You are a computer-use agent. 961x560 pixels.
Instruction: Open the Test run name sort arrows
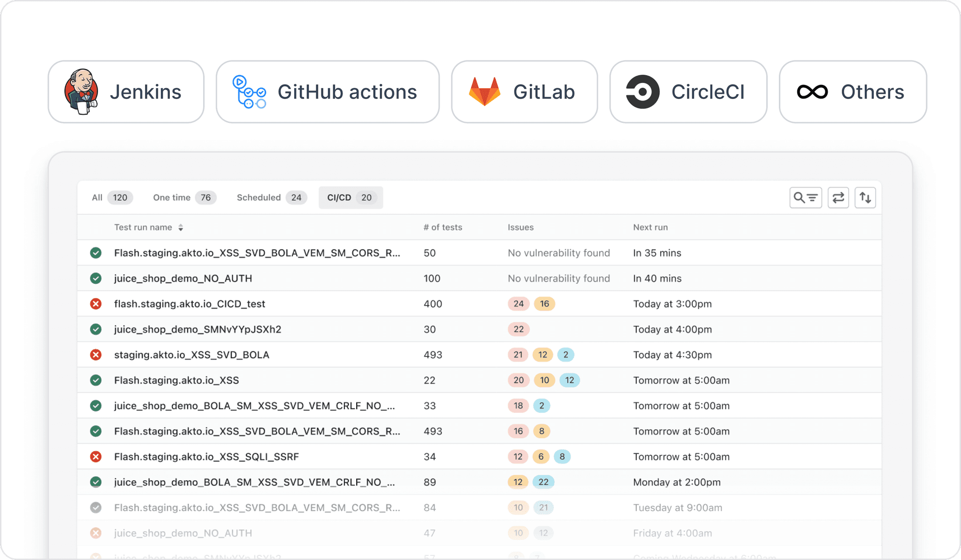pos(181,227)
